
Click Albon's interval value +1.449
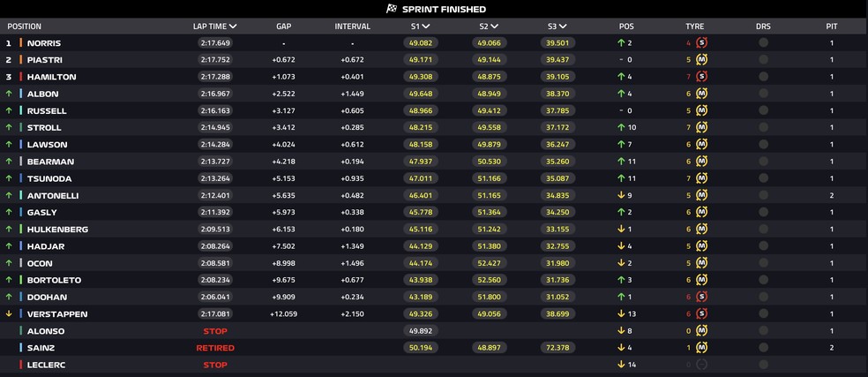[352, 94]
